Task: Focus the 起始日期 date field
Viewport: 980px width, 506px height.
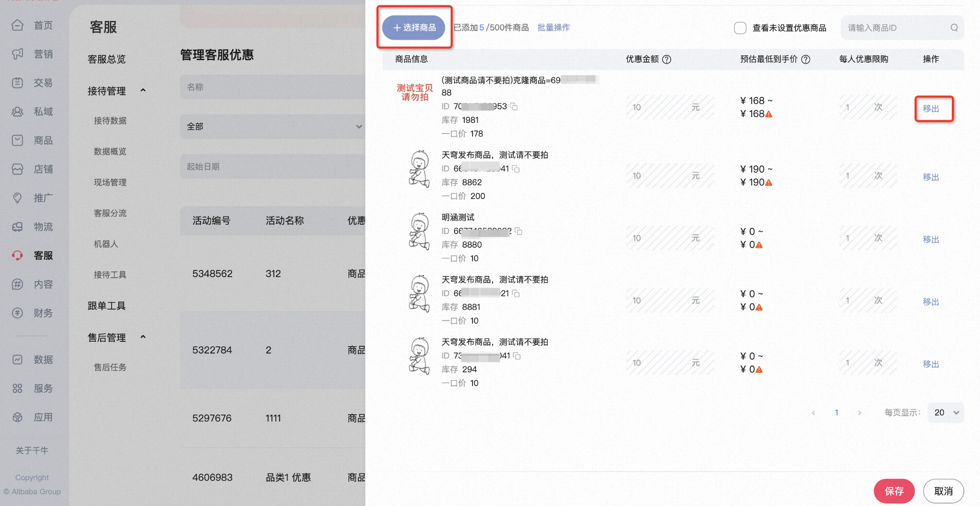Action: click(272, 167)
